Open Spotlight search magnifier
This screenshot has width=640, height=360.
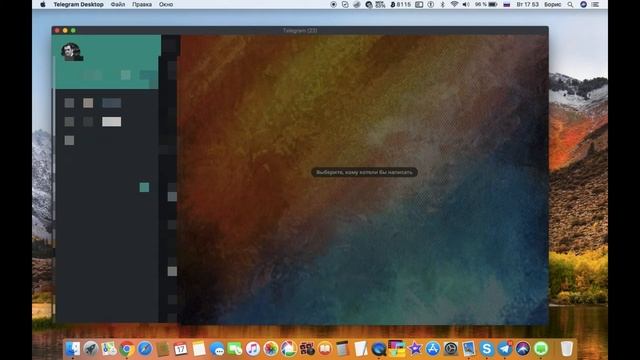click(571, 4)
